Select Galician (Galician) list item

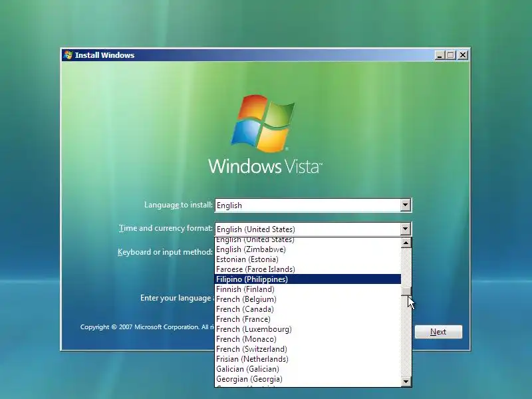coord(308,369)
